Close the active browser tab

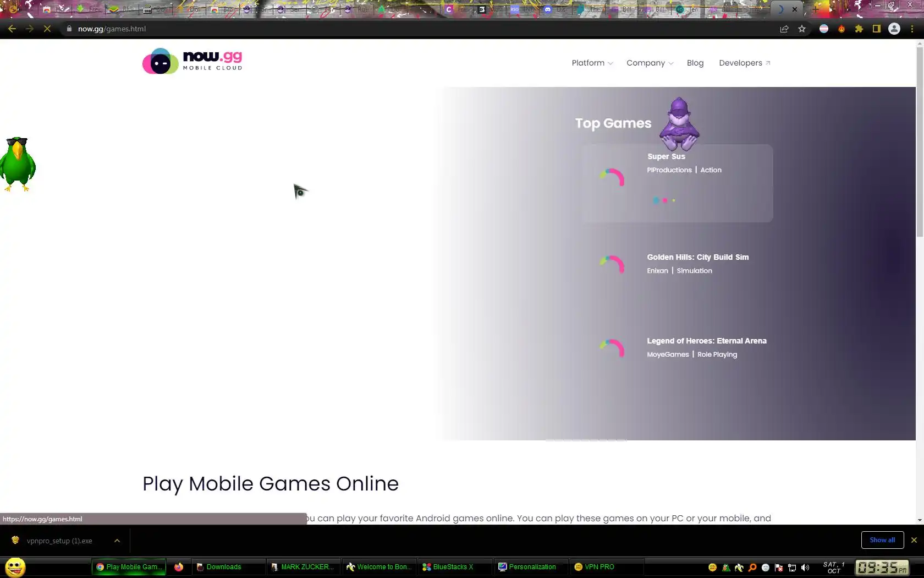795,9
